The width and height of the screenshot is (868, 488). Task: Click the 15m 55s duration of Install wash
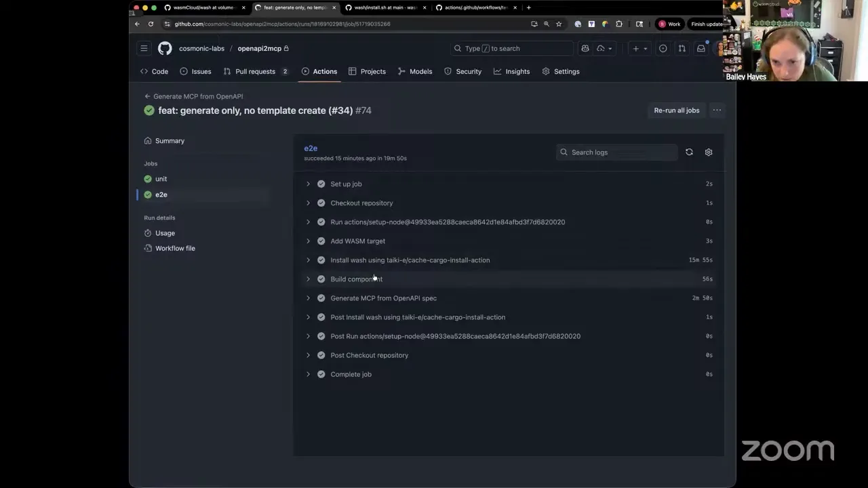pyautogui.click(x=701, y=260)
